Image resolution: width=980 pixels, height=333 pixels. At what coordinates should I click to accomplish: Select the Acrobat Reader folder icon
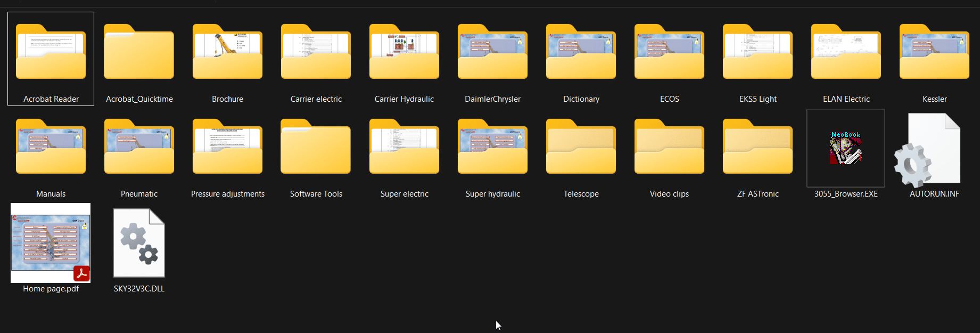[51, 52]
